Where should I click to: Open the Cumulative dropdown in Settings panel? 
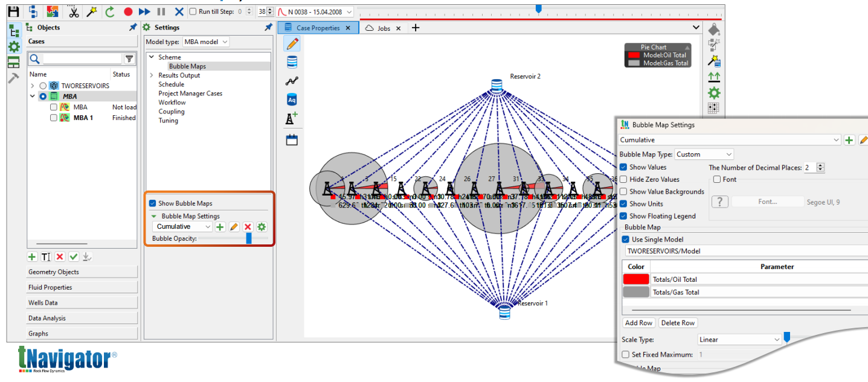pyautogui.click(x=182, y=227)
